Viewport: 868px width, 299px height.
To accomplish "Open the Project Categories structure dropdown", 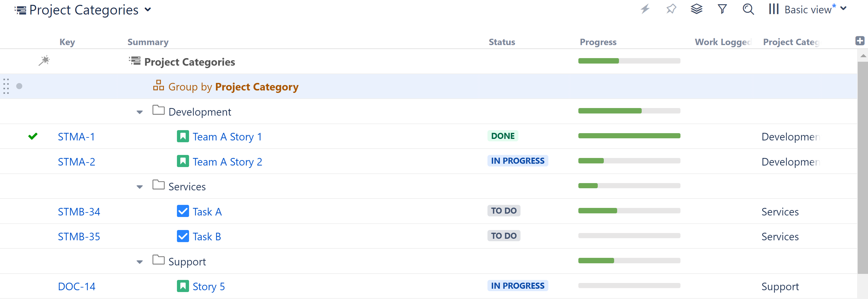I will click(x=147, y=10).
